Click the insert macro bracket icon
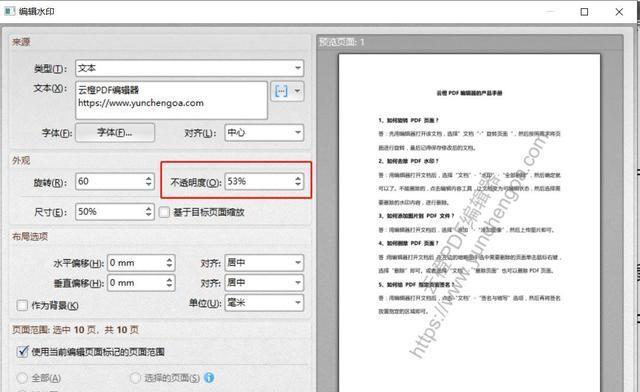 click(x=281, y=91)
